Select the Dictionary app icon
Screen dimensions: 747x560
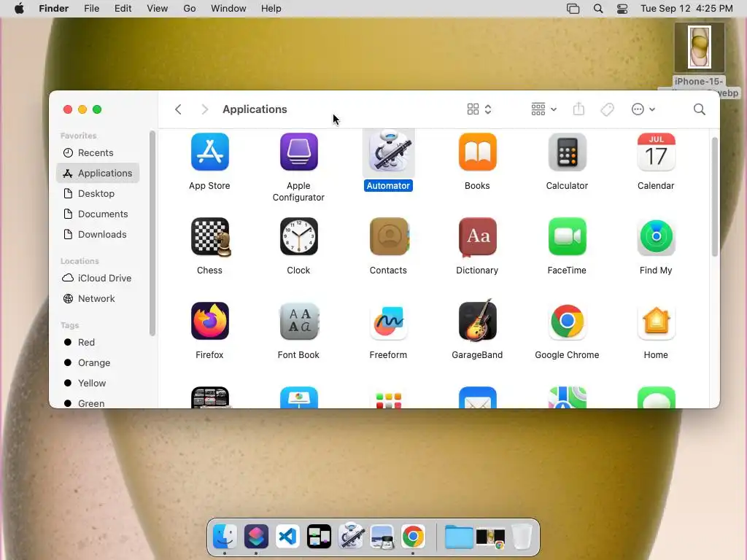coord(477,237)
